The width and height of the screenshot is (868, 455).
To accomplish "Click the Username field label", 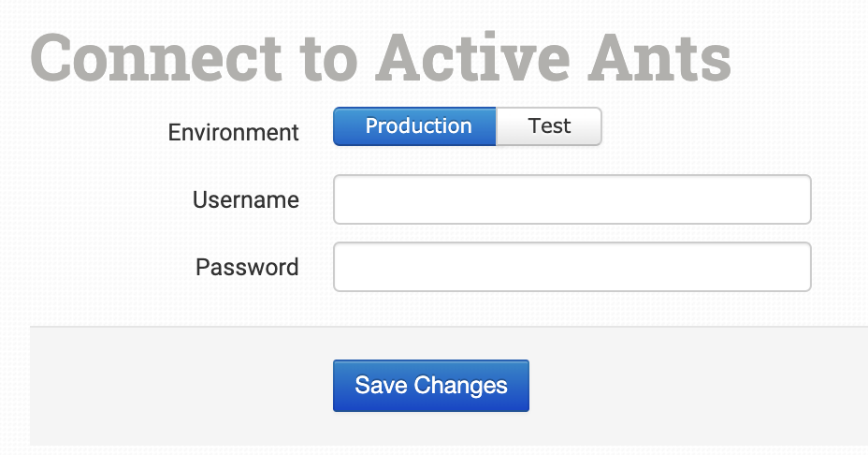I will 245,199.
